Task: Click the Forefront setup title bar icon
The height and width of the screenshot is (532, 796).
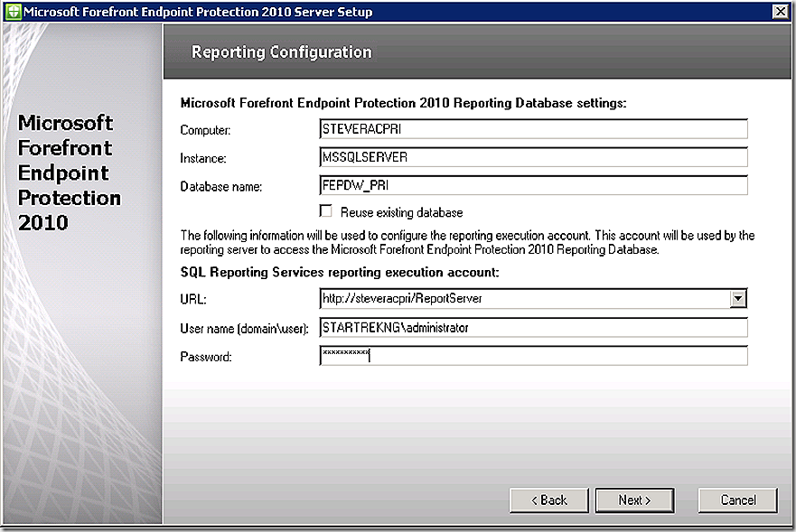Action: (14, 12)
